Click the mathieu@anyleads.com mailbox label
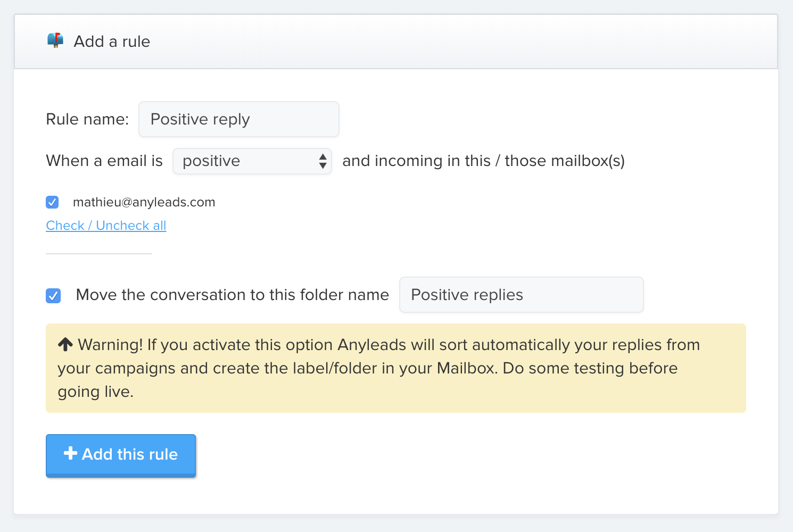 (x=144, y=202)
